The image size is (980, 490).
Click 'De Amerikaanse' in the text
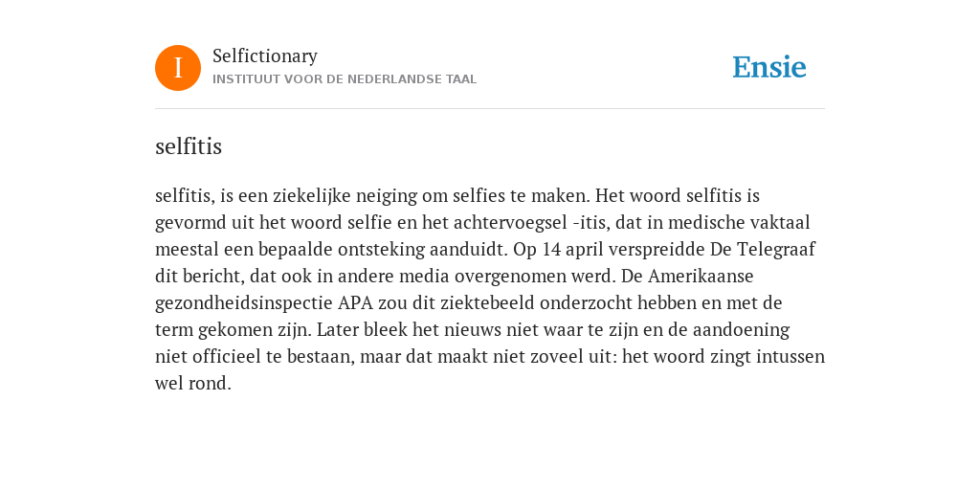pyautogui.click(x=701, y=277)
